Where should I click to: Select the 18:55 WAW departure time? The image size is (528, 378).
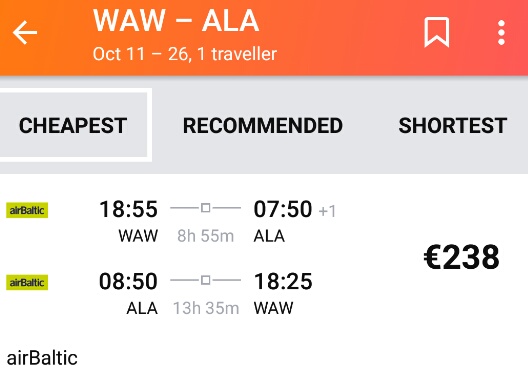(128, 209)
